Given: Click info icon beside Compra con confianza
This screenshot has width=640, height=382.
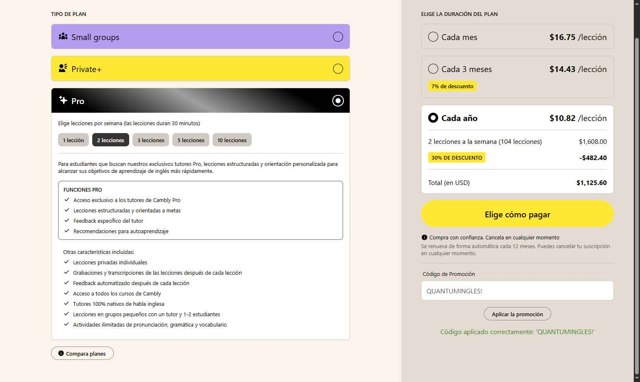Looking at the screenshot, I should tap(424, 237).
